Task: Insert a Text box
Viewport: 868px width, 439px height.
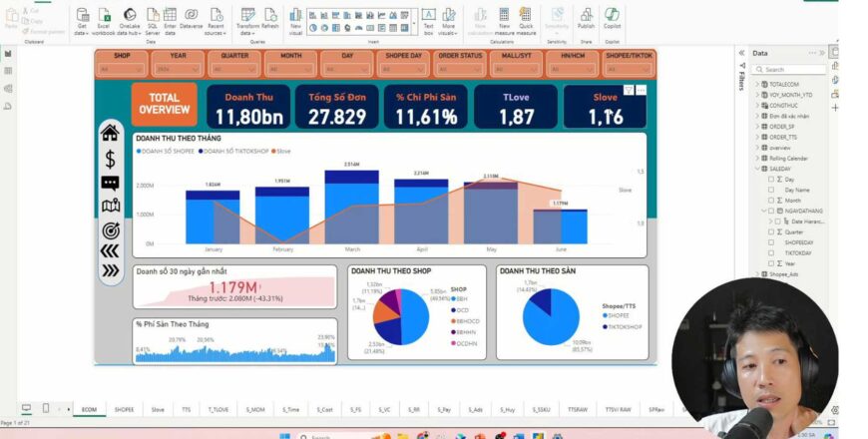Action: (x=428, y=22)
